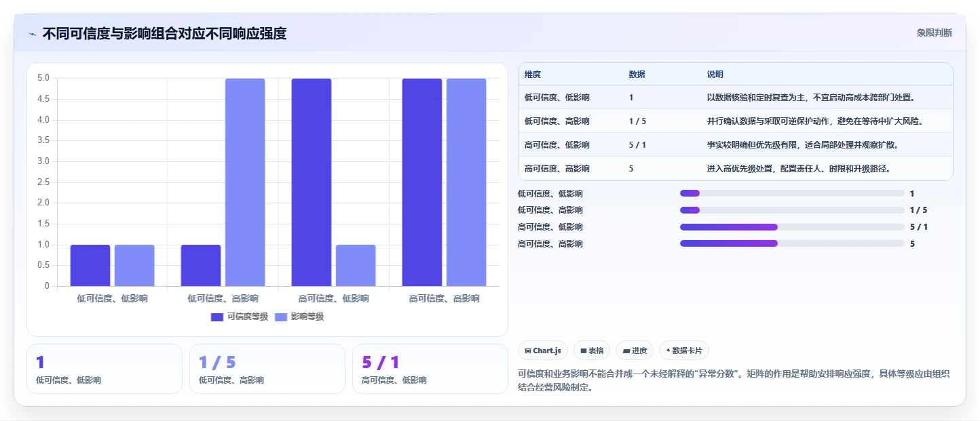The image size is (980, 421).
Task: Click the table data cell 1 / 5
Action: click(637, 121)
